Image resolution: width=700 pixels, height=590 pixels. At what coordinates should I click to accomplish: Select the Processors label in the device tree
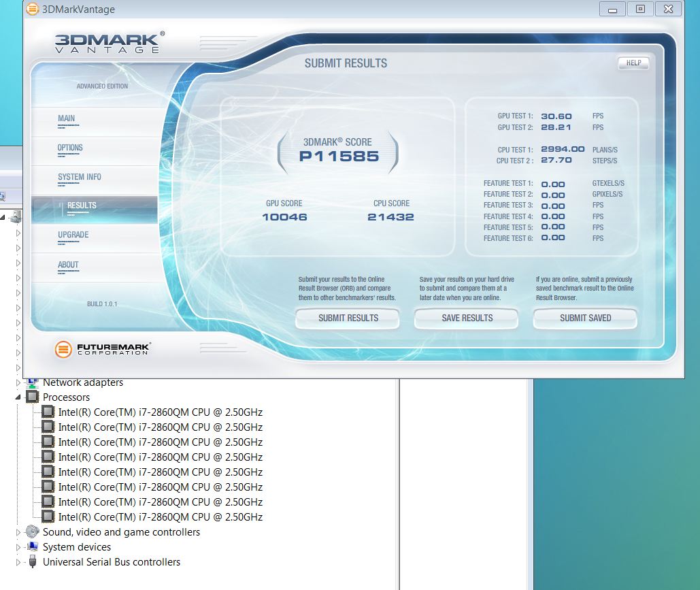(x=66, y=397)
